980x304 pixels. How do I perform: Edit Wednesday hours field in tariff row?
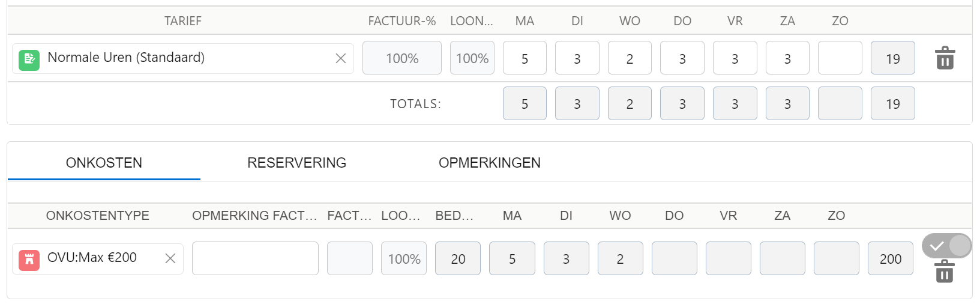click(x=630, y=58)
